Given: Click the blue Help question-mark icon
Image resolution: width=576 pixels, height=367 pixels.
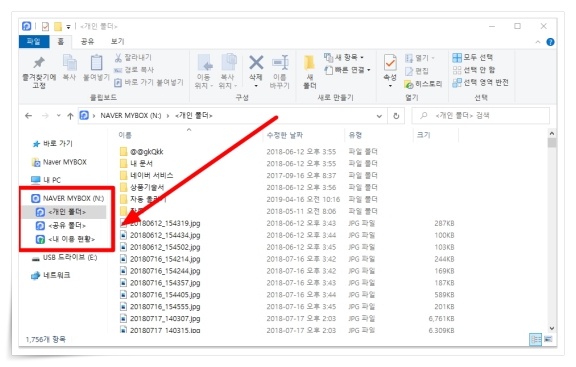Looking at the screenshot, I should pyautogui.click(x=550, y=42).
